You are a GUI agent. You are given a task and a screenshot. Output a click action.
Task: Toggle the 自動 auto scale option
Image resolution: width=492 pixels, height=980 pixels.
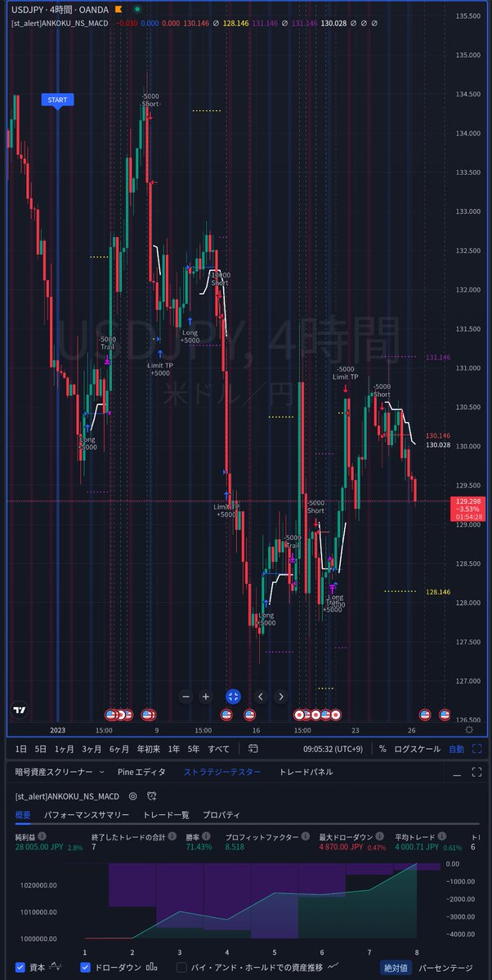[456, 749]
